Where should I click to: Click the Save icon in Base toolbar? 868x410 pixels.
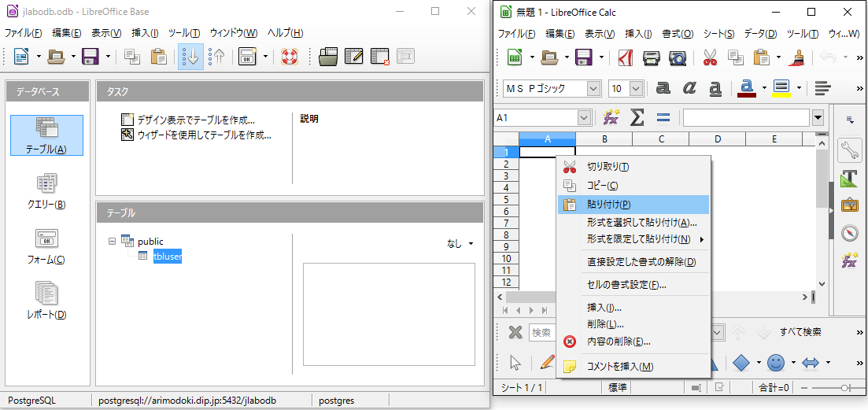click(90, 56)
